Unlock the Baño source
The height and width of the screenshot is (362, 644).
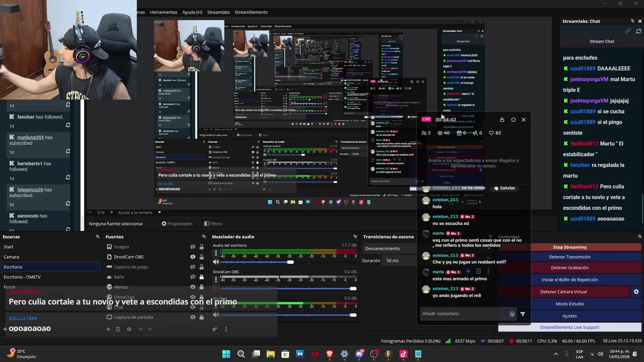click(202, 277)
